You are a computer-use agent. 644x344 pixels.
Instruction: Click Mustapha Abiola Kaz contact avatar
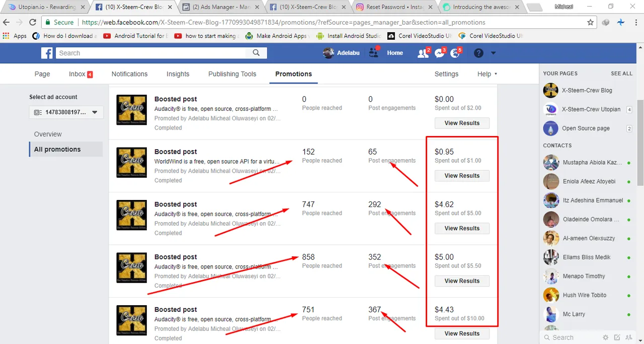(x=551, y=163)
